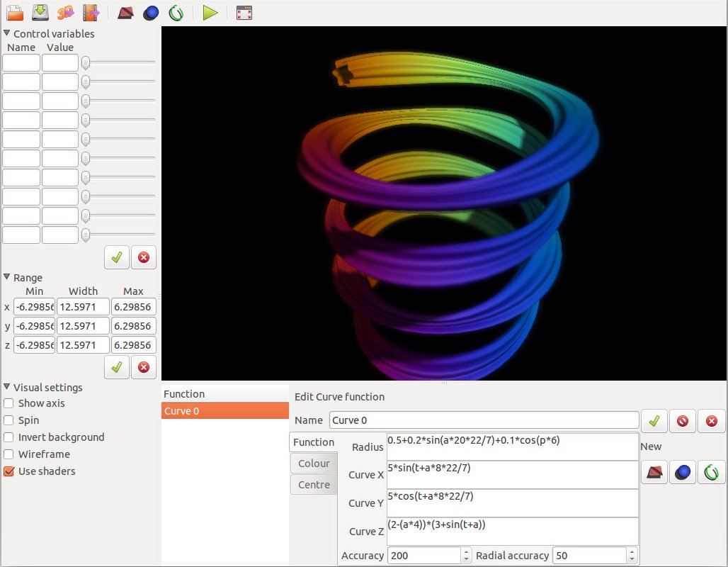The height and width of the screenshot is (567, 728).
Task: Click the Curve Z formula field
Action: (x=513, y=532)
